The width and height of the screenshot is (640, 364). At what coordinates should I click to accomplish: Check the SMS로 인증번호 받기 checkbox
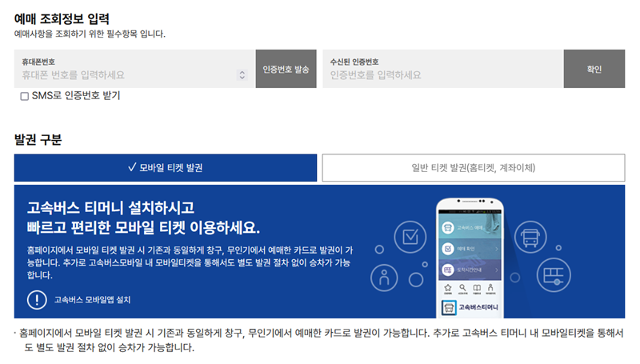(x=25, y=96)
